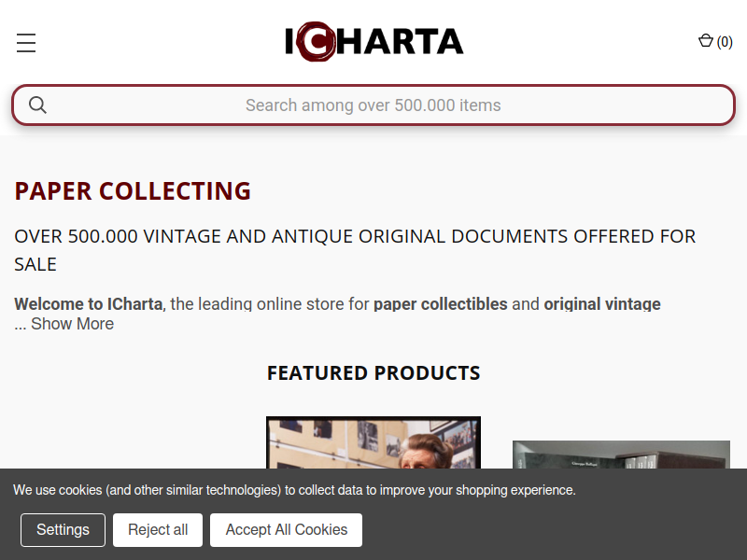Viewport: 747px width, 560px height.
Task: Open cookie Settings
Action: coord(63,530)
